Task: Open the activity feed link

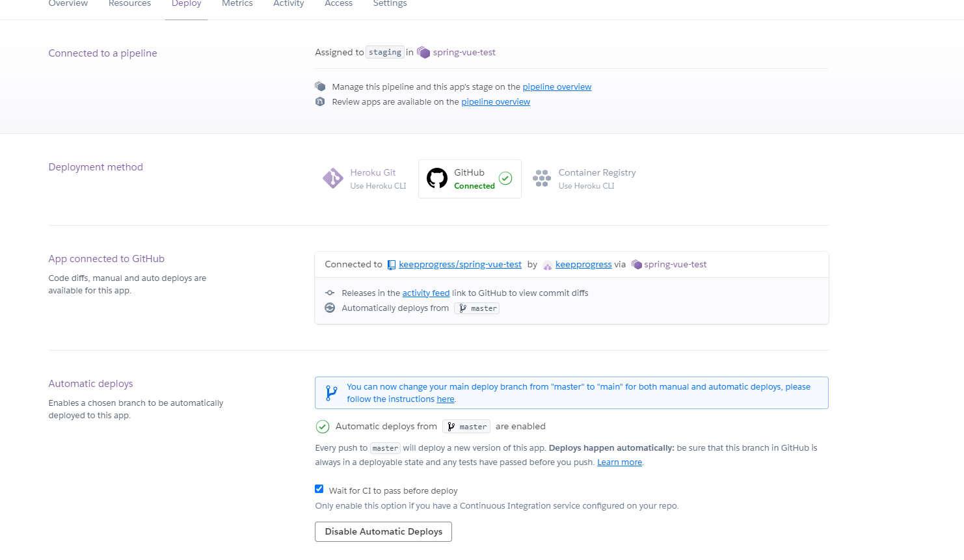Action: point(426,293)
